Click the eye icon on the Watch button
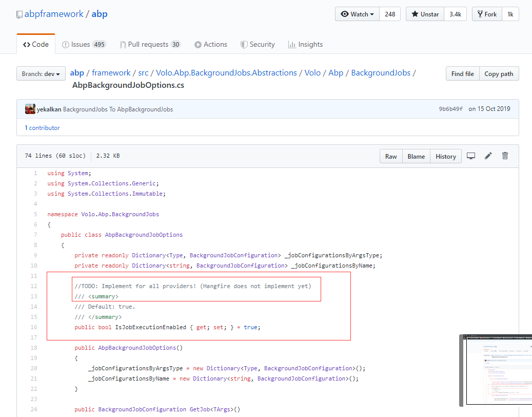This screenshot has width=532, height=417. coord(345,14)
